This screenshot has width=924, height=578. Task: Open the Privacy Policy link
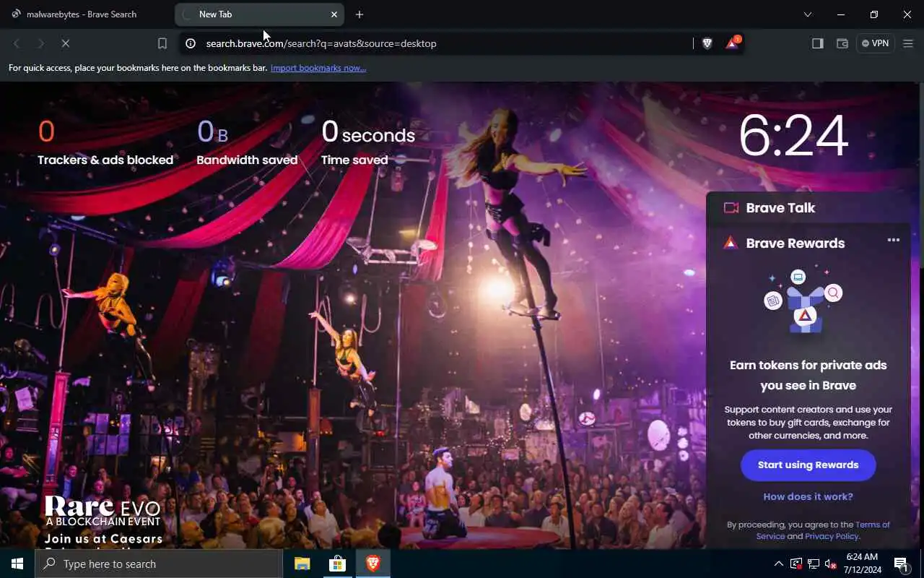point(832,536)
